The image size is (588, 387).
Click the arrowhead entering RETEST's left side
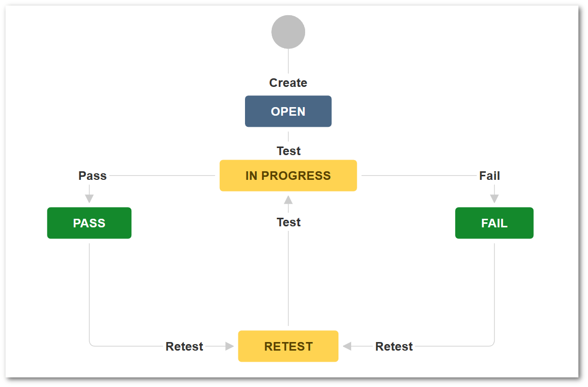(x=230, y=346)
